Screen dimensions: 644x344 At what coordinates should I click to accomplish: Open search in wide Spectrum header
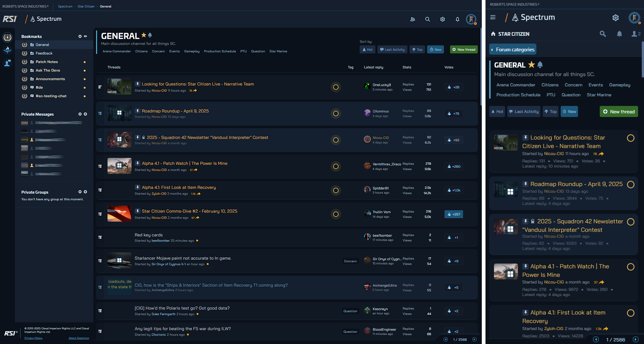click(x=428, y=19)
